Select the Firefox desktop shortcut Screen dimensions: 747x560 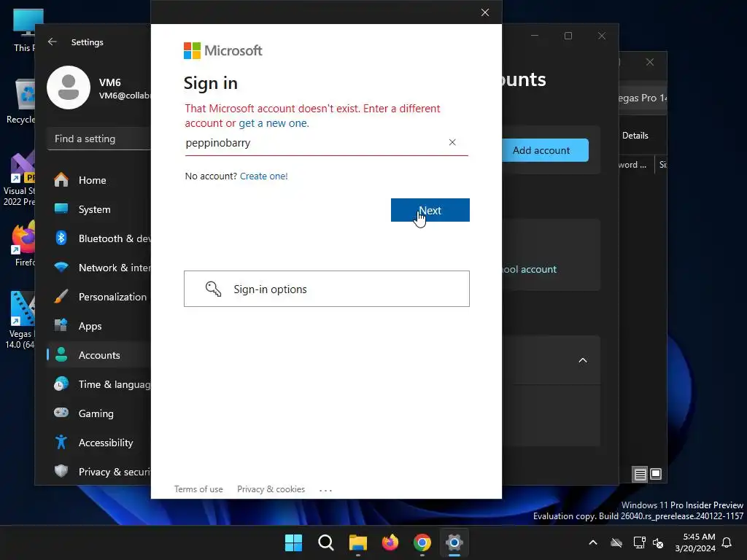24,244
